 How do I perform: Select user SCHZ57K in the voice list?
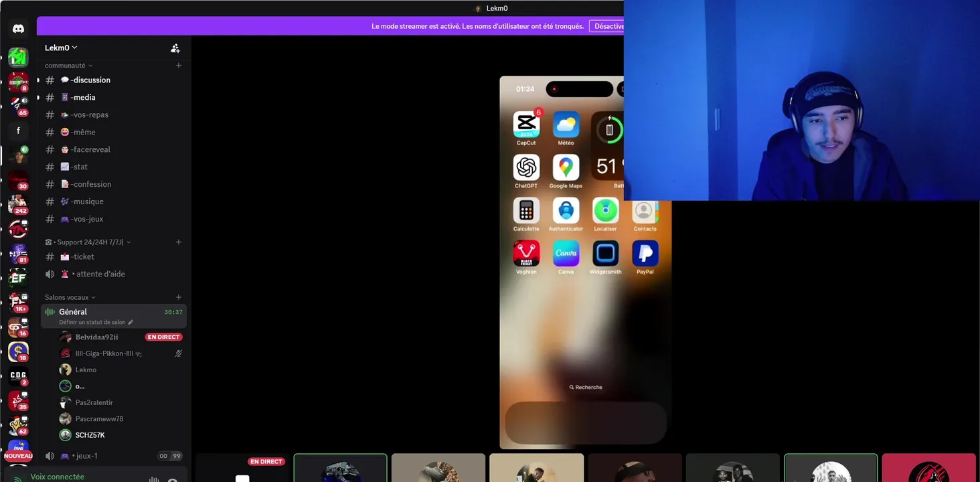click(x=90, y=435)
